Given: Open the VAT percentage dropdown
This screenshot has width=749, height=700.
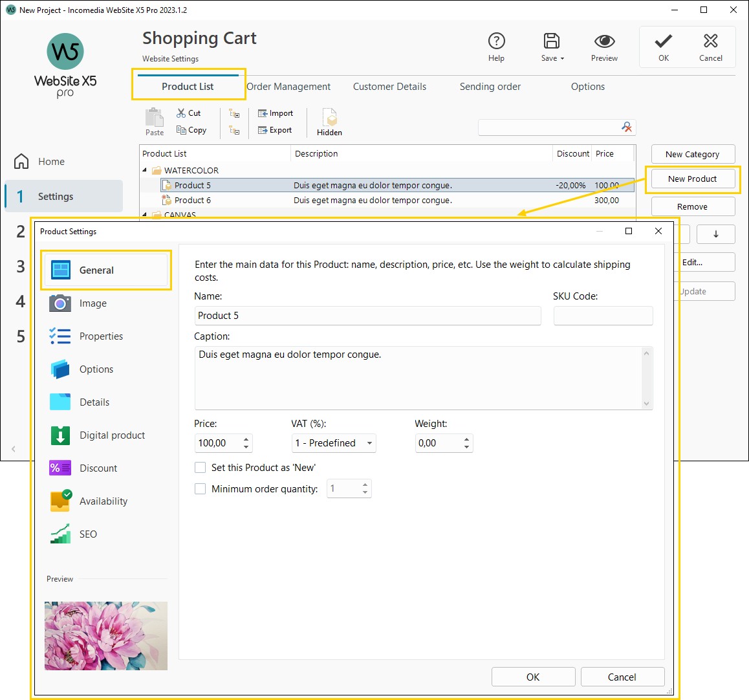Looking at the screenshot, I should point(369,443).
